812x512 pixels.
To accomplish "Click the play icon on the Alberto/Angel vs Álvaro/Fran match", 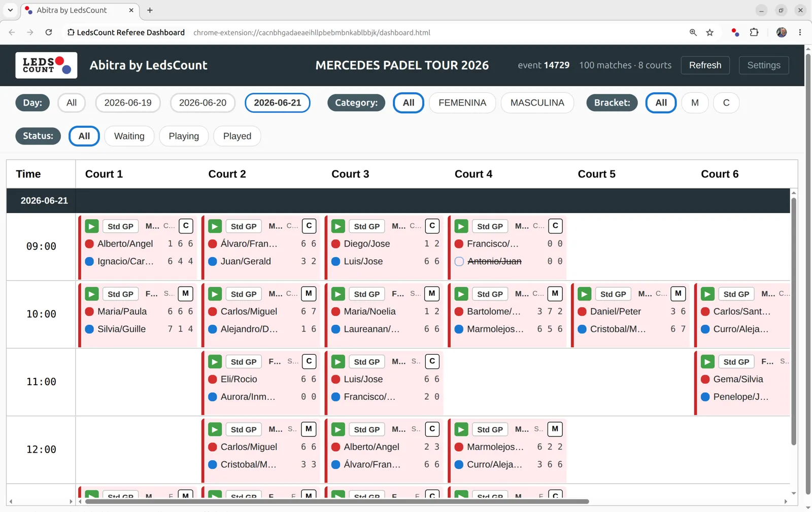I will pos(338,429).
